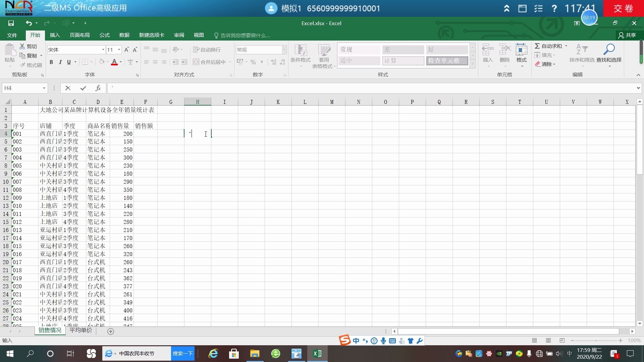Toggle Italic formatting
644x362 pixels.
pyautogui.click(x=60, y=62)
